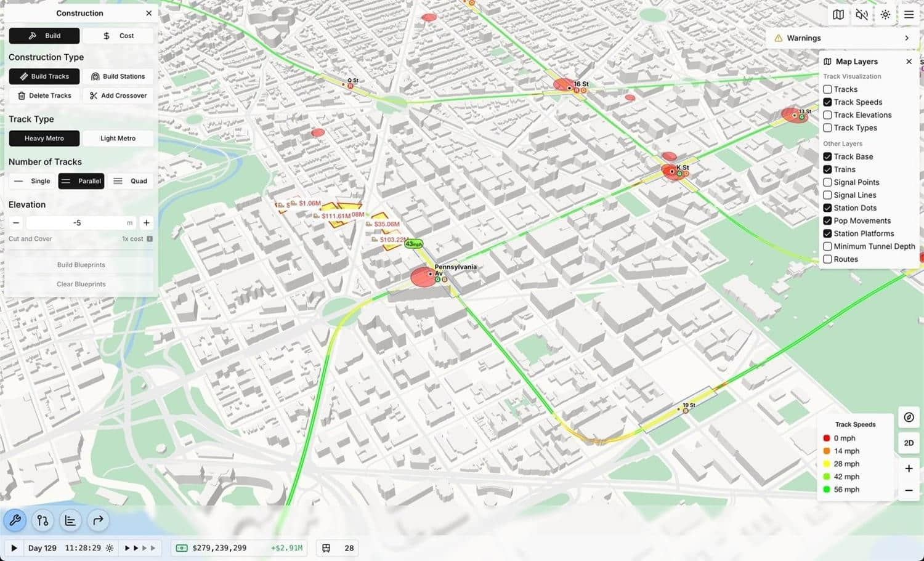Choose Build Stations construction type
This screenshot has width=924, height=561.
pos(118,76)
